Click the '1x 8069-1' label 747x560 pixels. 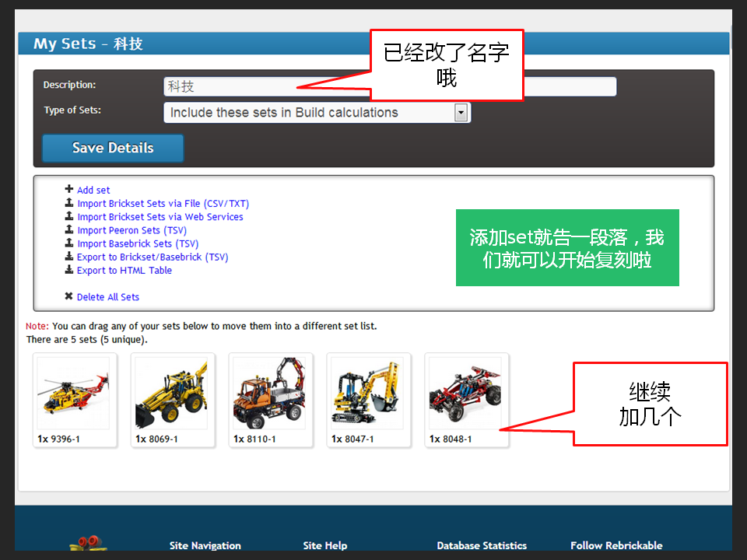(156, 439)
